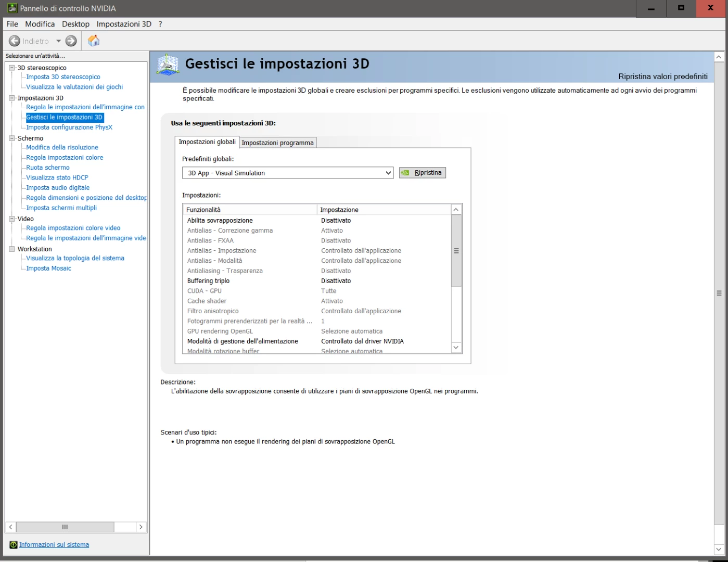
Task: Open Regola impostazioni colore video
Action: (73, 228)
